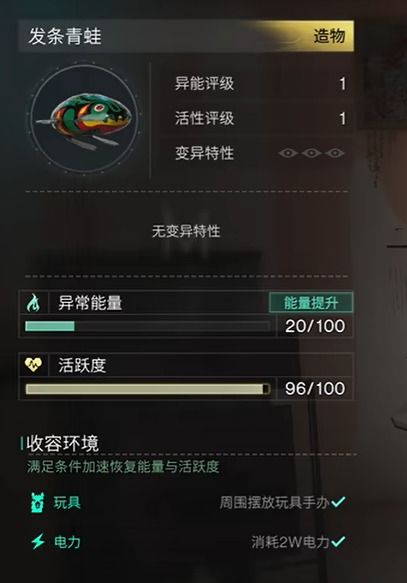Viewport: 407px width, 583px height.
Task: Click the lightning bolt icon next to 电力
Action: coord(38,542)
